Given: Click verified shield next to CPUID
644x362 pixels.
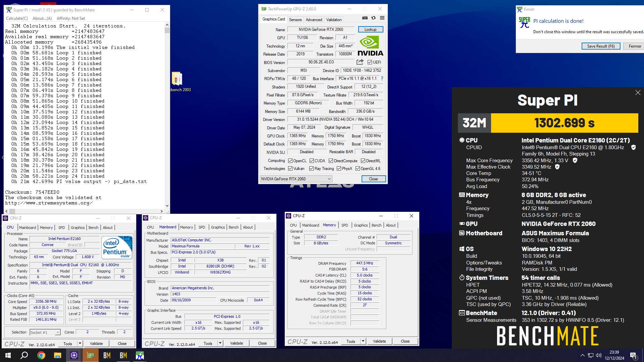Looking at the screenshot, I should (x=633, y=147).
